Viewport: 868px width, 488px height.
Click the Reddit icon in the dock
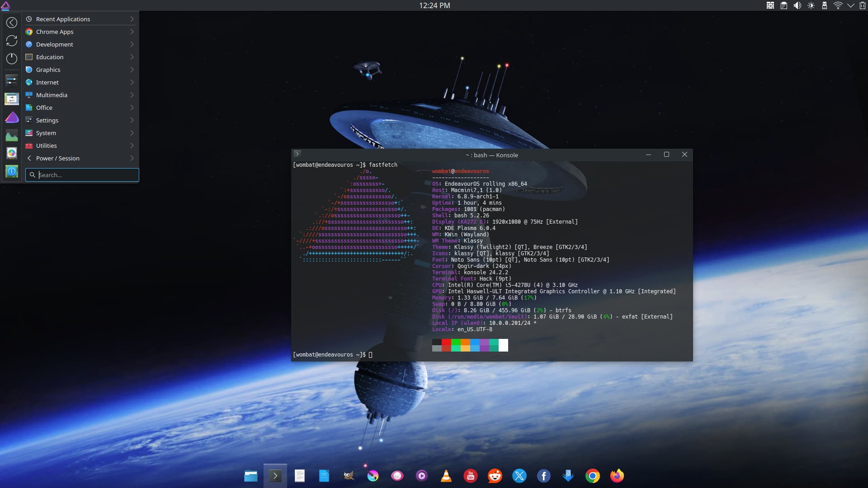click(495, 476)
